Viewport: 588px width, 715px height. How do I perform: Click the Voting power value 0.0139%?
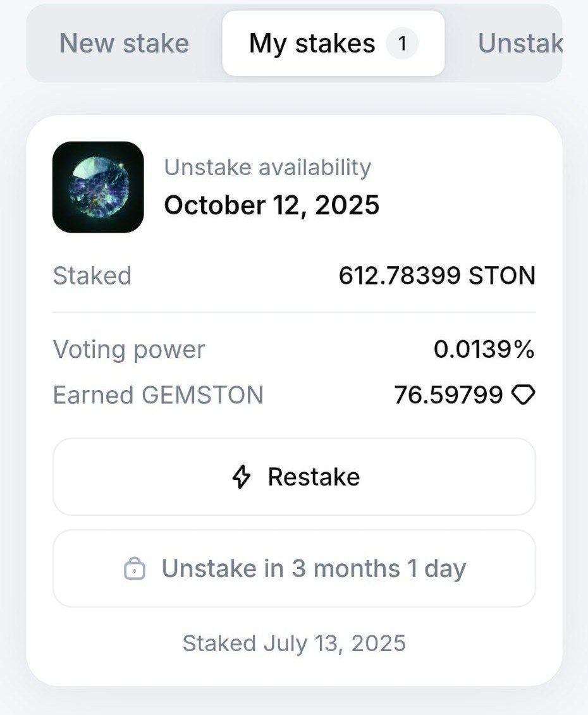coord(484,350)
